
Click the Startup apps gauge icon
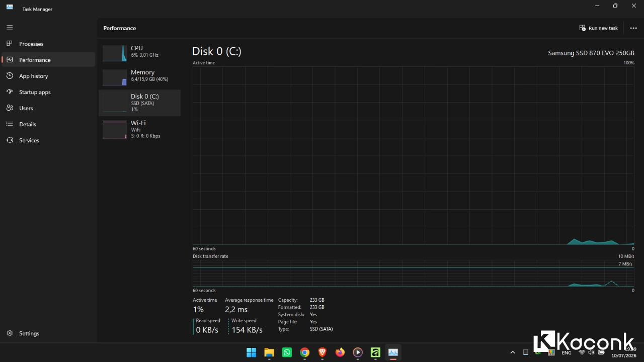click(10, 92)
